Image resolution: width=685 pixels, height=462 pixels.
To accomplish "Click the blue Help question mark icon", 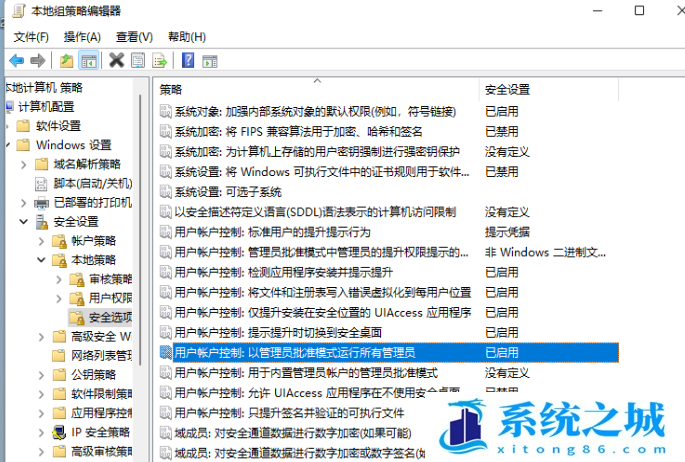I will point(187,60).
